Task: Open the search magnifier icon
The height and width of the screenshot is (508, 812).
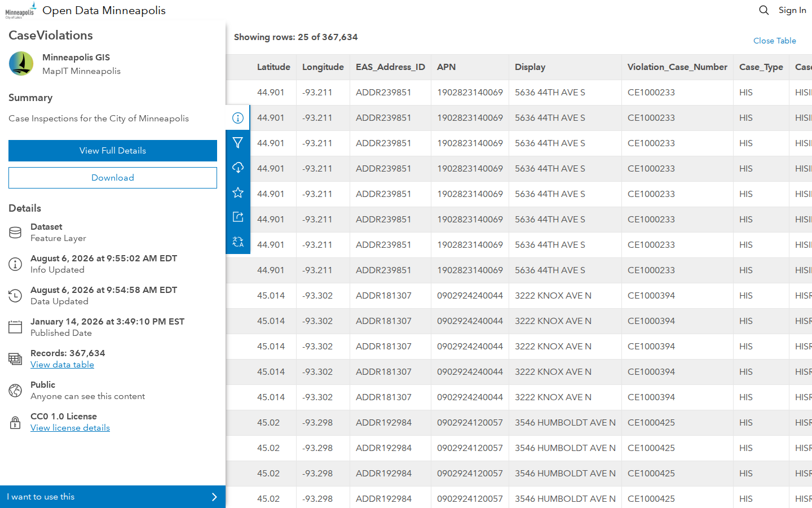Action: (x=764, y=10)
